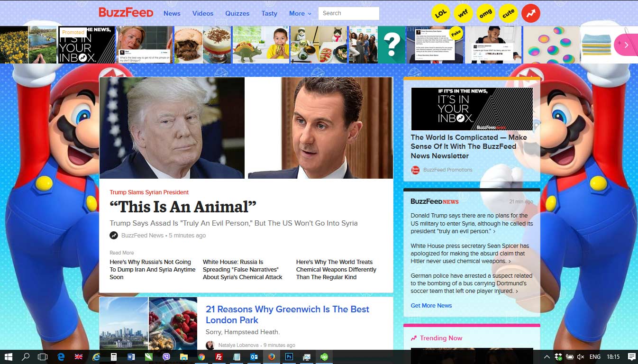This screenshot has height=364, width=638.
Task: Open the question mark quiz carousel thumbnail
Action: click(x=377, y=45)
